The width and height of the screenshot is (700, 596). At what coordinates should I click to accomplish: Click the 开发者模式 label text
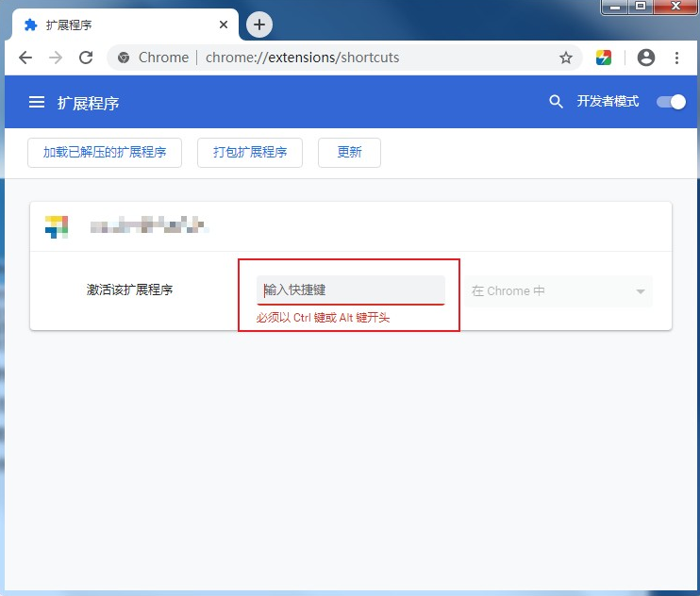click(x=608, y=102)
